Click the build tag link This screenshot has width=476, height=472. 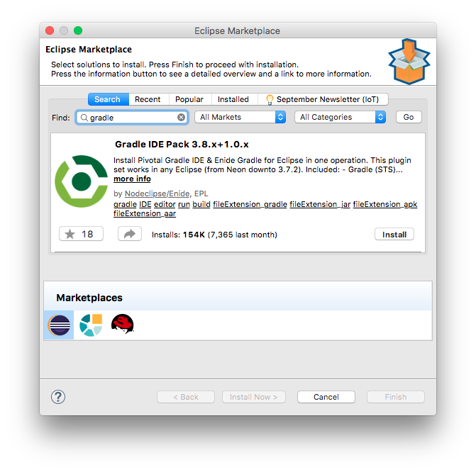click(x=201, y=204)
